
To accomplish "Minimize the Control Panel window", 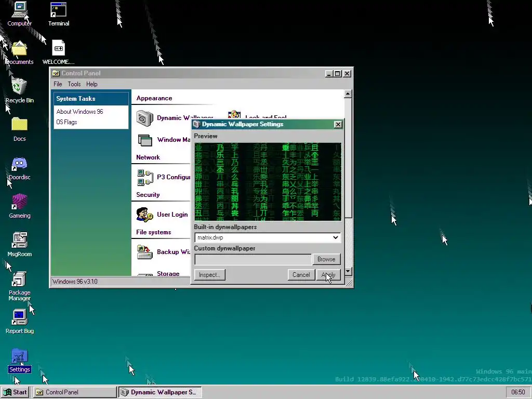I will point(329,73).
